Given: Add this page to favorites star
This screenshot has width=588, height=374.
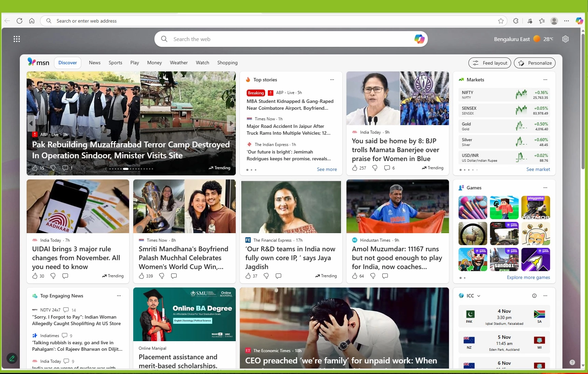Looking at the screenshot, I should click(501, 21).
